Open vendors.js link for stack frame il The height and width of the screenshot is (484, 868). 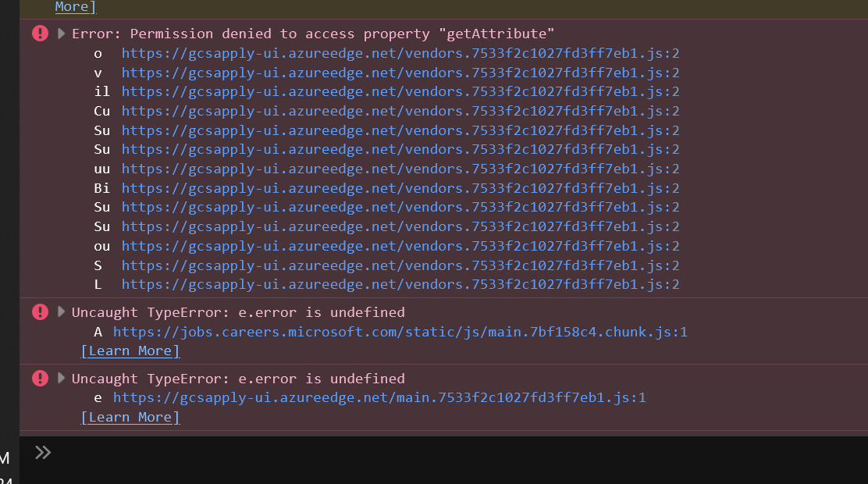pos(400,91)
